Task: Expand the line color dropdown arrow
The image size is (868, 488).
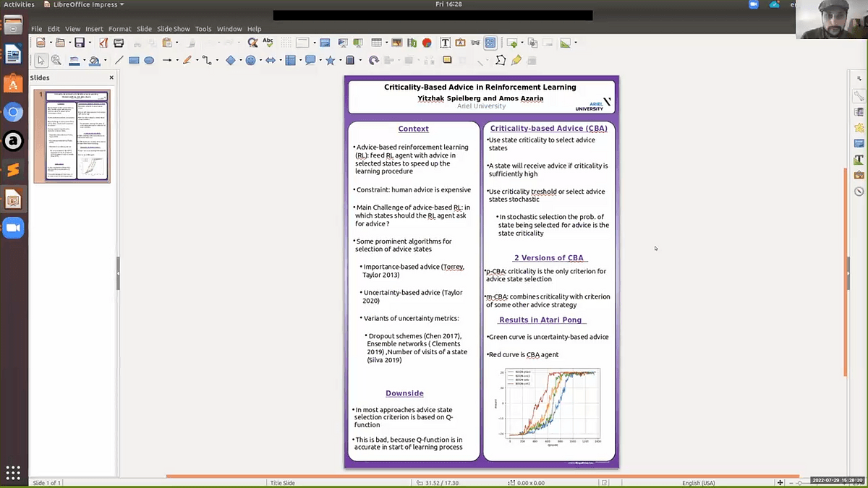Action: coord(85,60)
